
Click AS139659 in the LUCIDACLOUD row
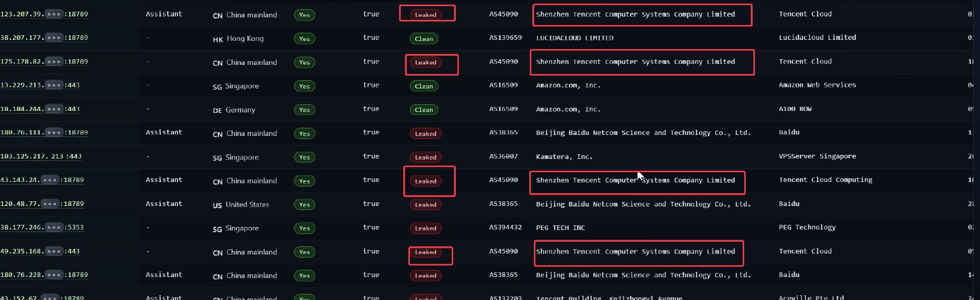[505, 38]
